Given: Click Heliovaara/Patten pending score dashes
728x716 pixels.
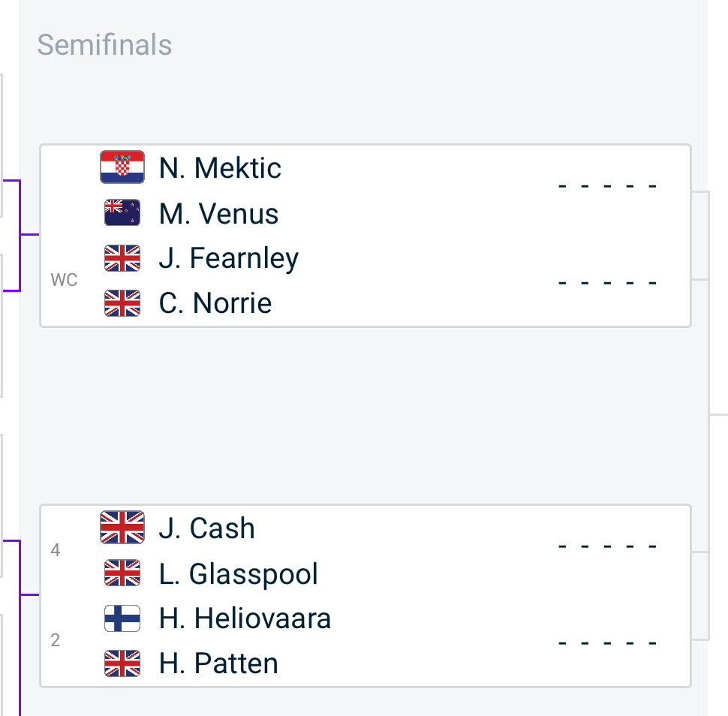Looking at the screenshot, I should click(608, 643).
